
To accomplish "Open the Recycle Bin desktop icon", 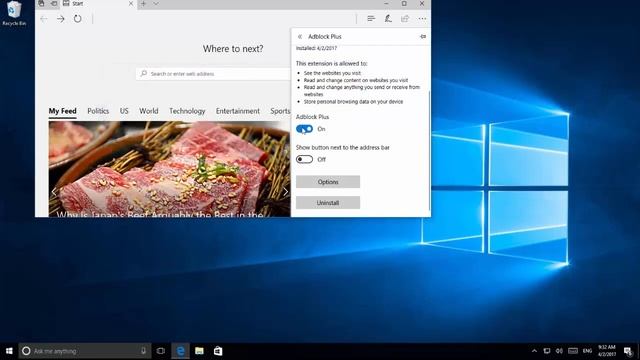I will coord(14,13).
